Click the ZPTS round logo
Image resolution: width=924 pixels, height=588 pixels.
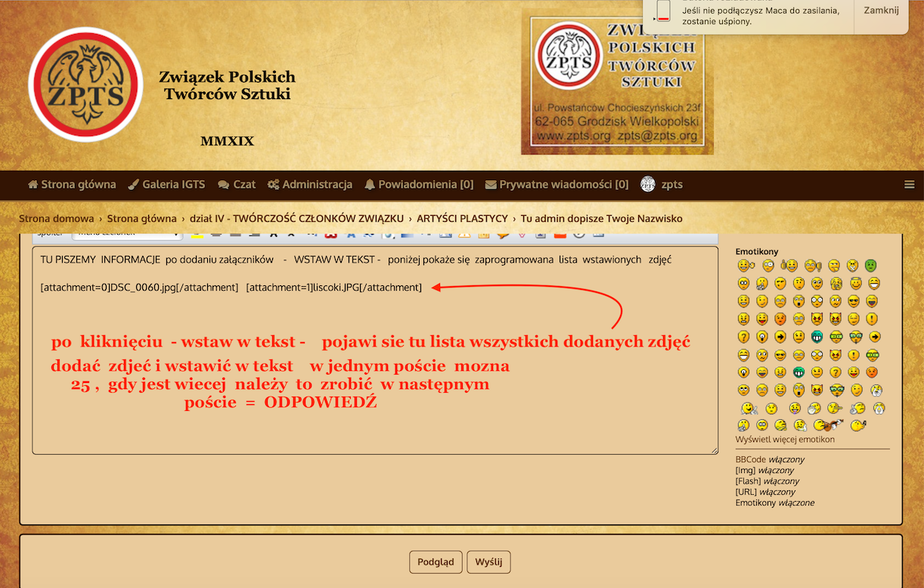(85, 85)
